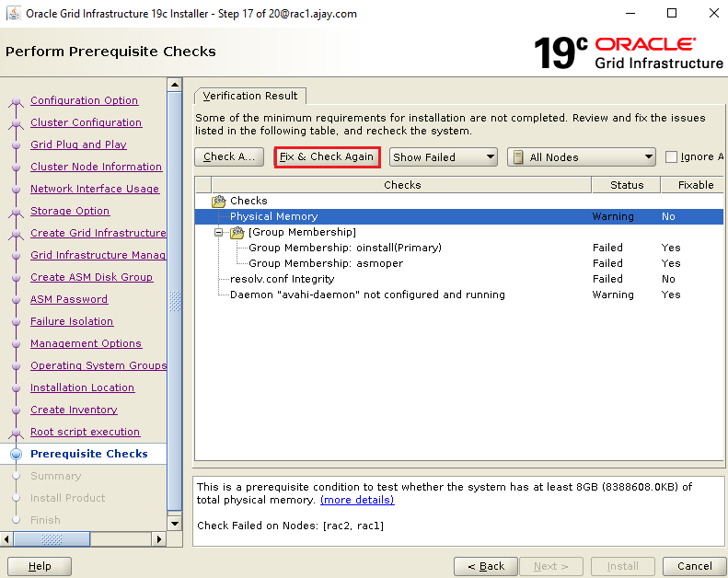The width and height of the screenshot is (728, 578).
Task: Go to ASM Password step
Action: click(x=69, y=299)
